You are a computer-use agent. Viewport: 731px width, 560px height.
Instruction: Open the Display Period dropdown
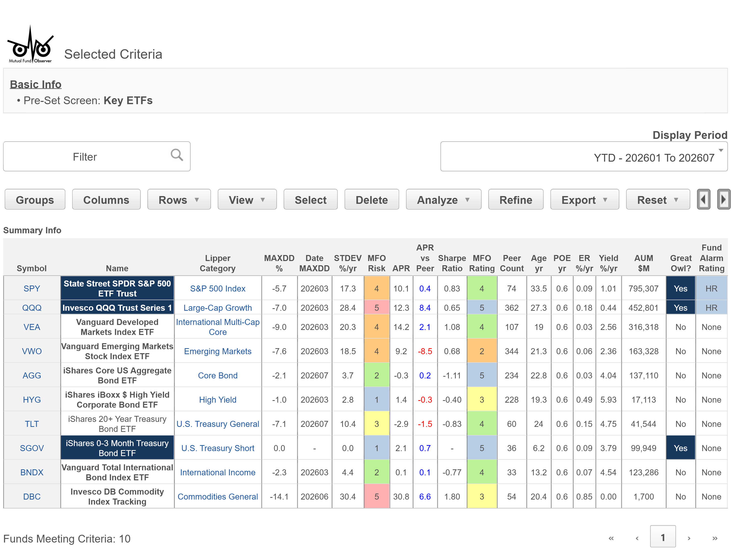[x=584, y=157]
